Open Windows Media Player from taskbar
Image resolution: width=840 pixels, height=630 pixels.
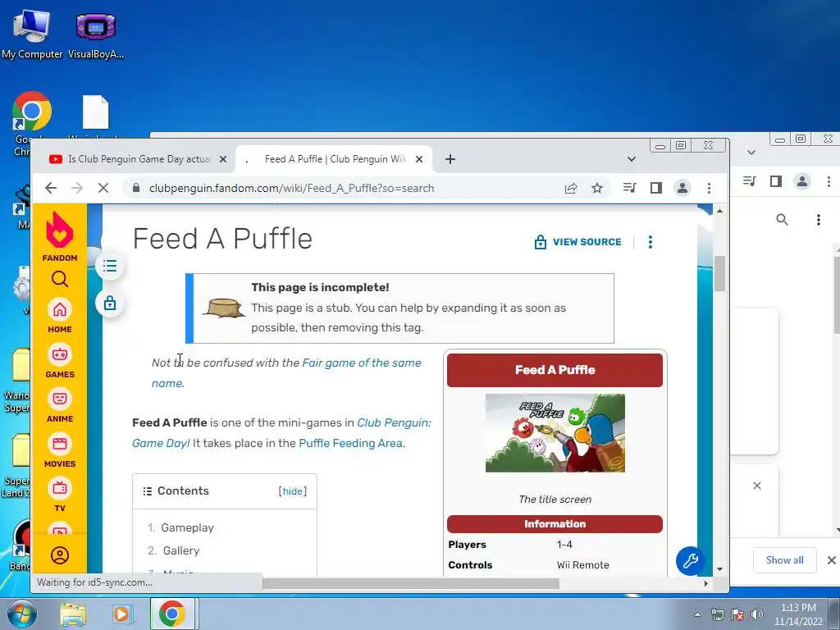122,614
